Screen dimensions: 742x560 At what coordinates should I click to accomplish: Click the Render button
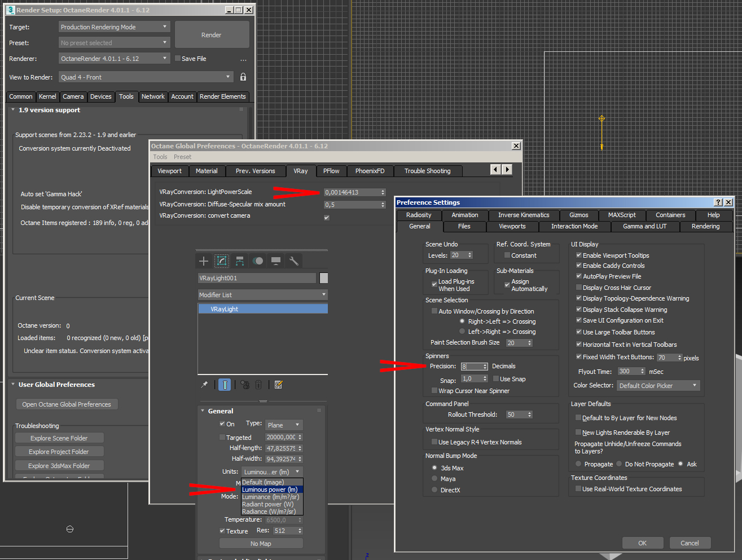pyautogui.click(x=212, y=35)
